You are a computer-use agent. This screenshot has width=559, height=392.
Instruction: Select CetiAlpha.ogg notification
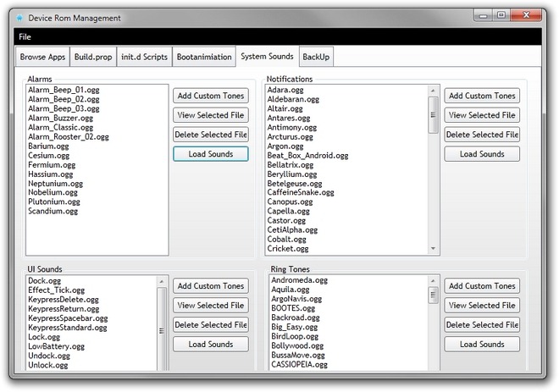point(292,229)
